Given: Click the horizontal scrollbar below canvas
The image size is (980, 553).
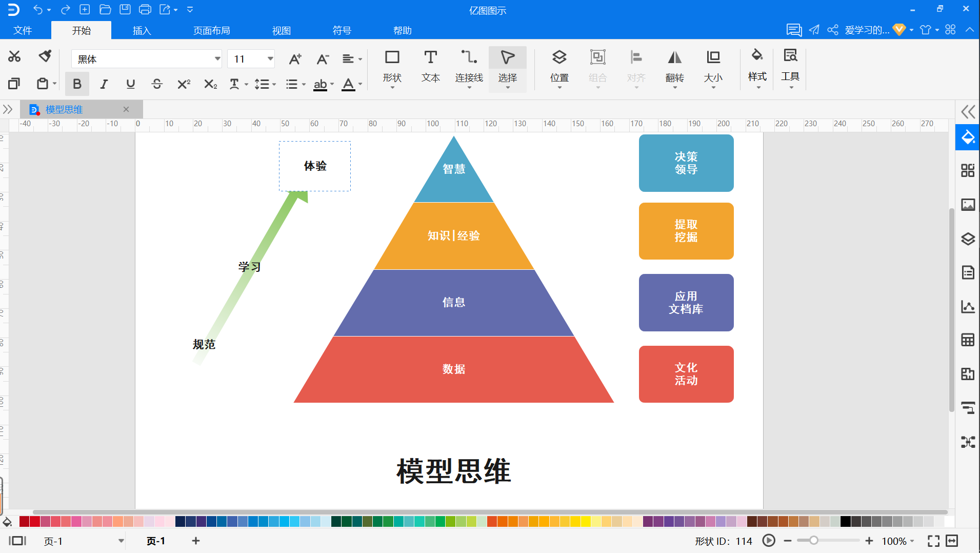Looking at the screenshot, I should click(x=490, y=512).
